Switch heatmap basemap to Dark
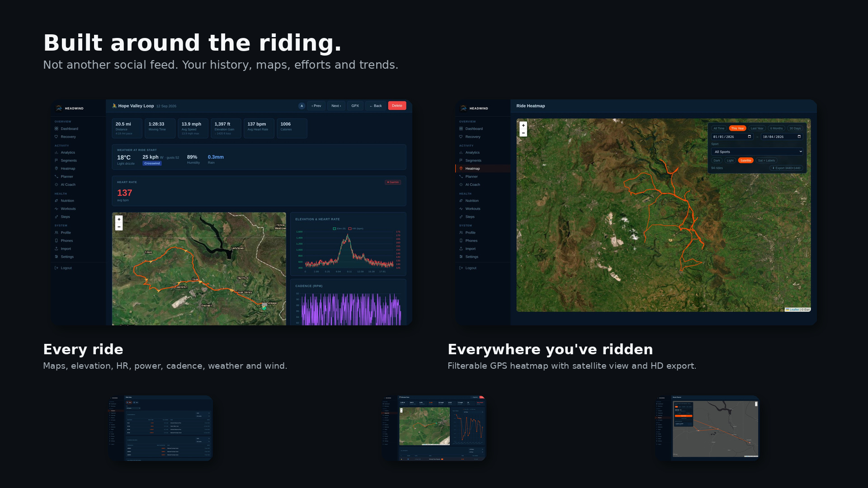 coord(717,160)
